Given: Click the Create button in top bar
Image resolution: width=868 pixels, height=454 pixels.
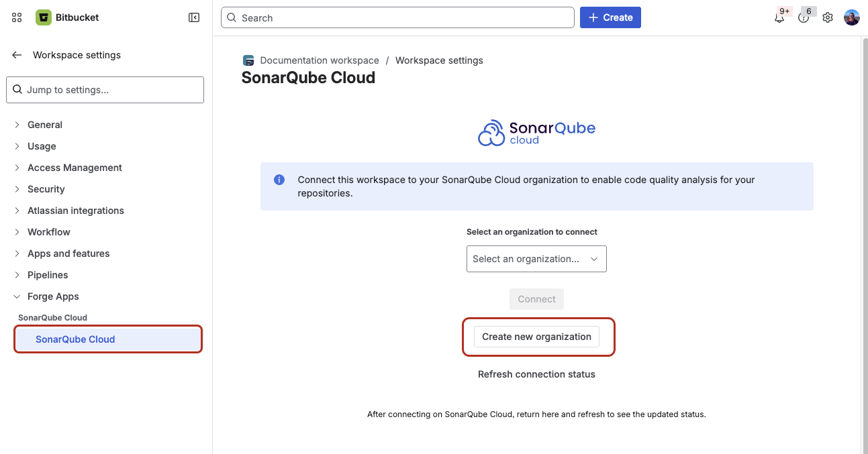Looking at the screenshot, I should click(x=610, y=17).
